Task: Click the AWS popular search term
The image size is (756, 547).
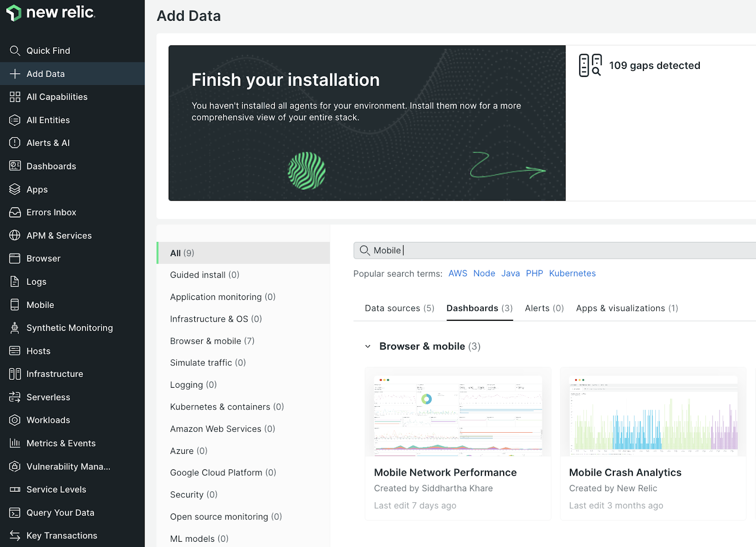Action: 457,273
